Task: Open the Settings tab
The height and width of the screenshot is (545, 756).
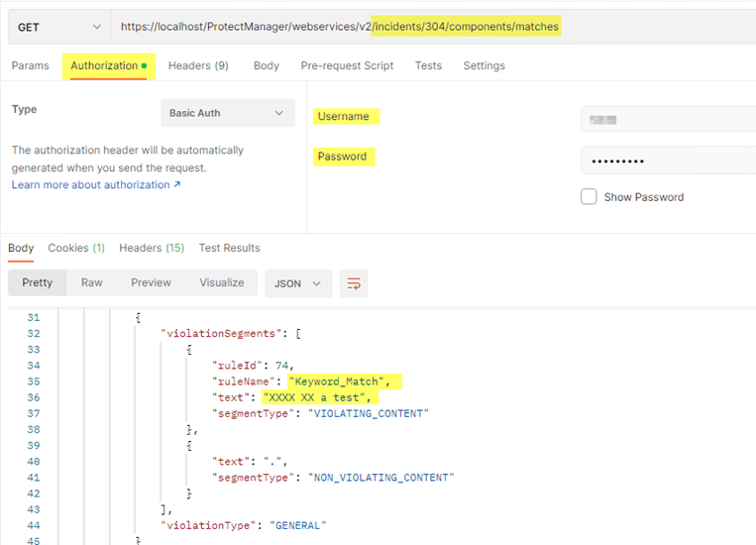Action: point(484,65)
